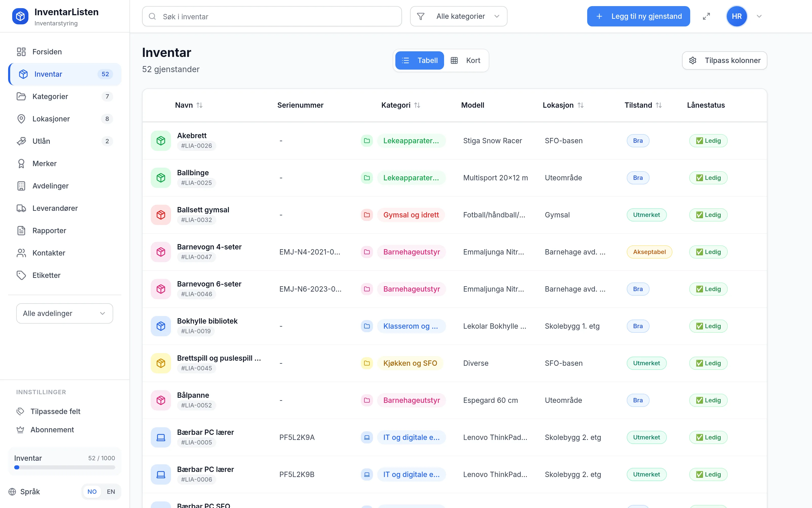
Task: Click the Søk i inventar search field
Action: [272, 16]
